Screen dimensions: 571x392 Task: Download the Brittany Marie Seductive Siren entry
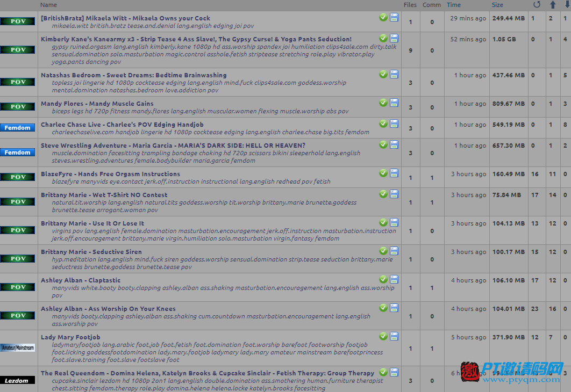(x=394, y=251)
